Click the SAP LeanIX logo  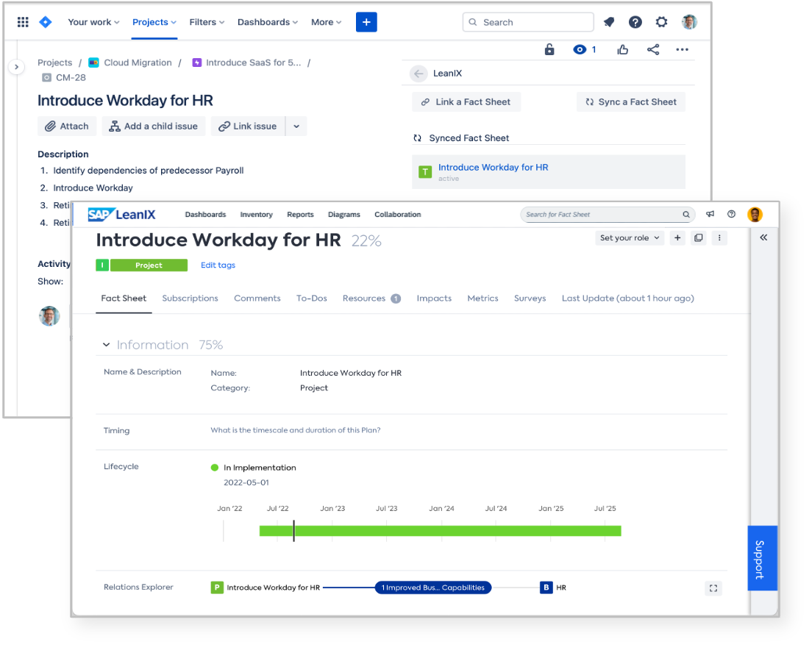(121, 215)
